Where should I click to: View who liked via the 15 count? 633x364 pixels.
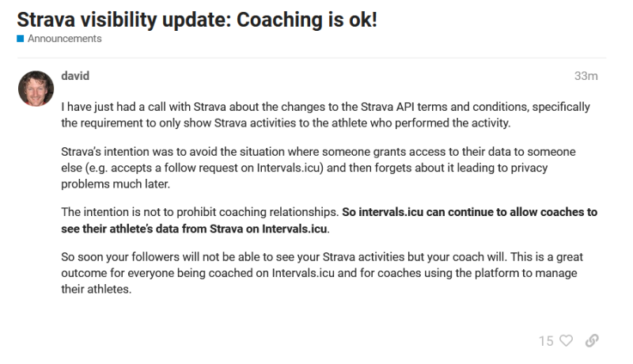tap(546, 341)
